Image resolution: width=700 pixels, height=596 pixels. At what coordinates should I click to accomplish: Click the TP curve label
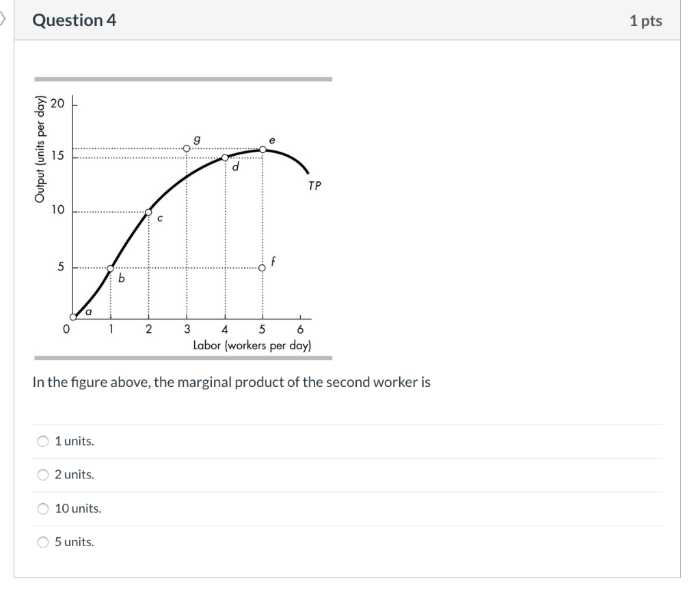(x=314, y=185)
